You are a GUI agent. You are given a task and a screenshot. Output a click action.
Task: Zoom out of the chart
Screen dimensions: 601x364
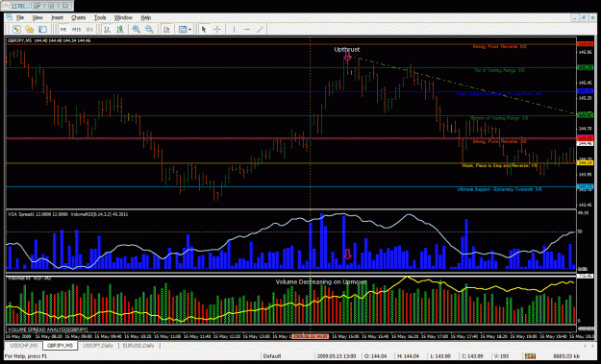(x=149, y=29)
